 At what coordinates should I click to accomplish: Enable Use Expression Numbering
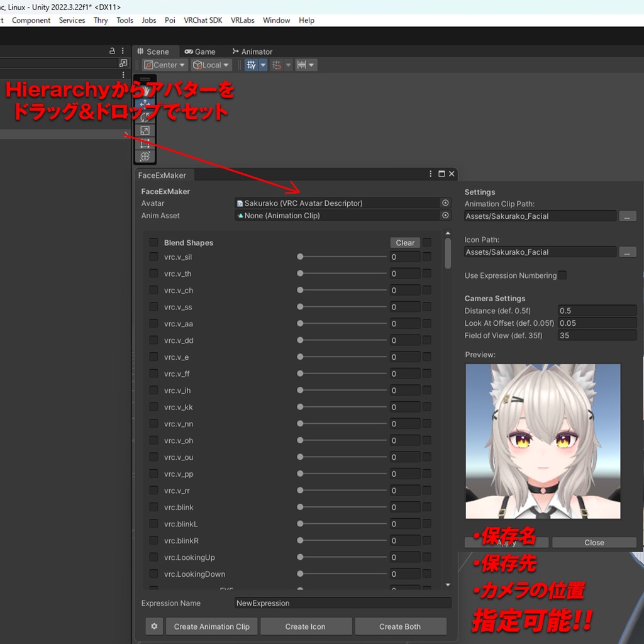click(562, 275)
